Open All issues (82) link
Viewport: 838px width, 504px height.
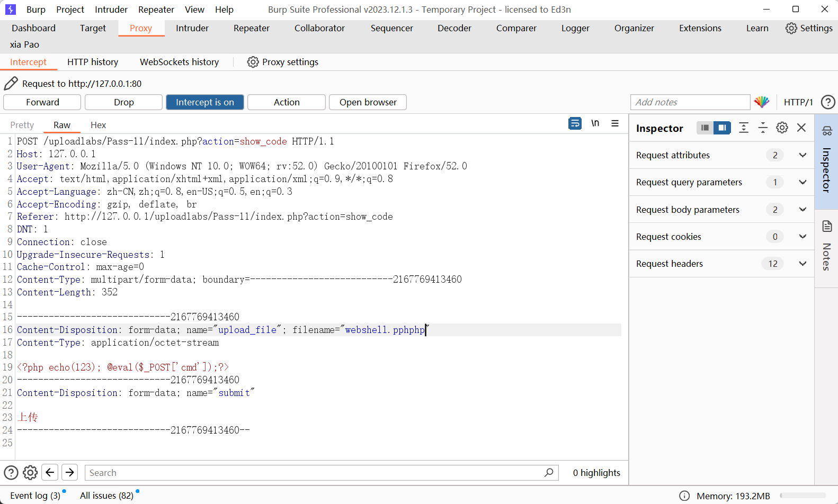(x=106, y=496)
